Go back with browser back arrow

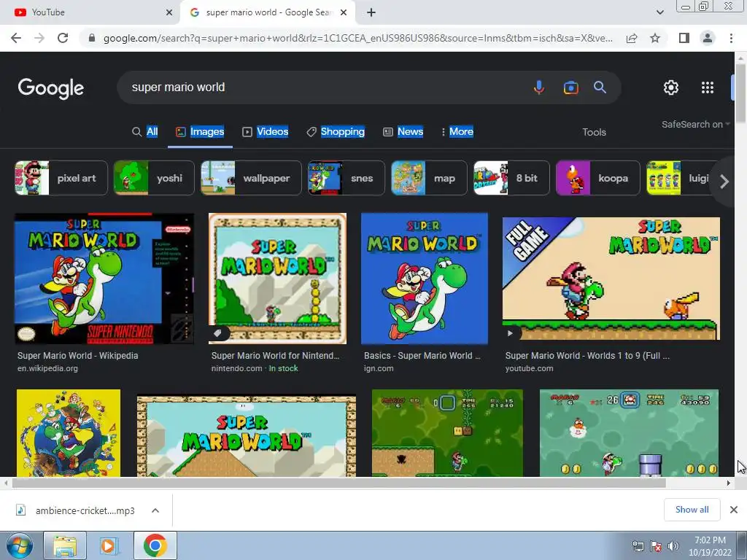tap(16, 38)
